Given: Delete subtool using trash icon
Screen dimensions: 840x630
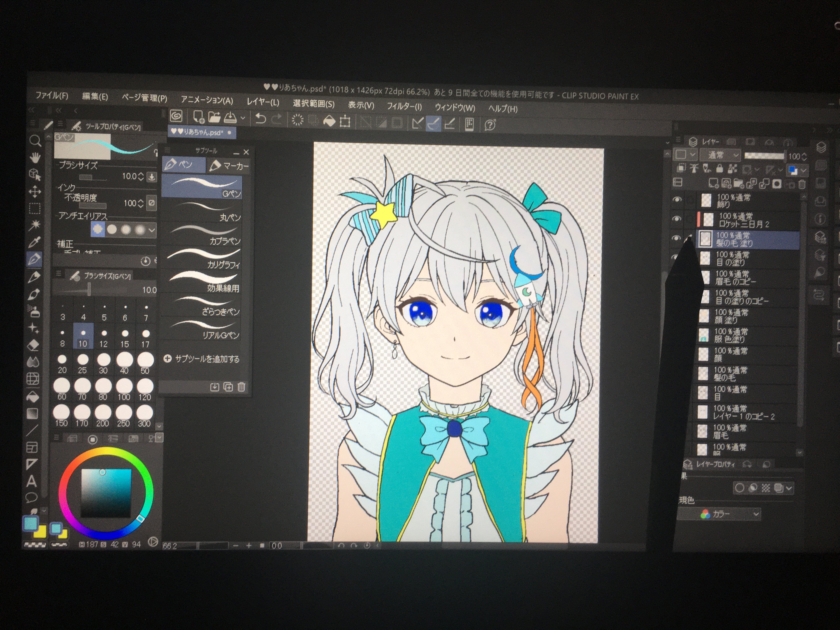Looking at the screenshot, I should tap(241, 387).
